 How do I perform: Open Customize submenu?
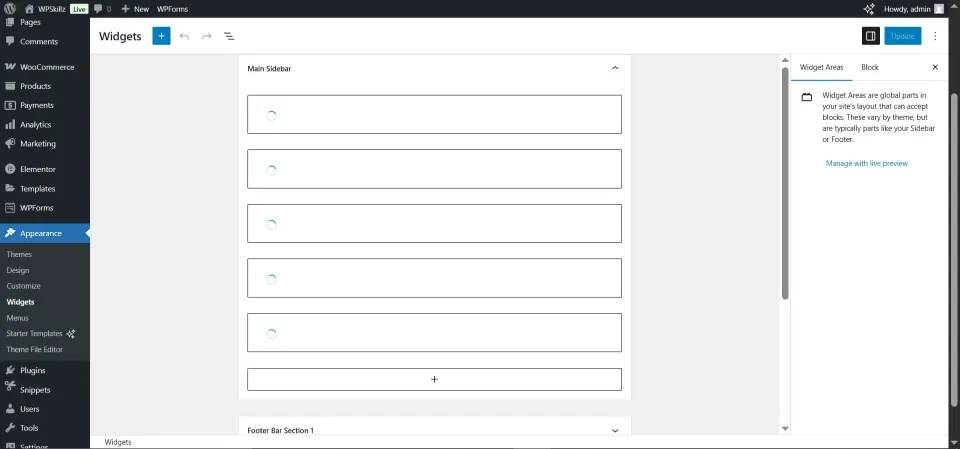point(23,286)
